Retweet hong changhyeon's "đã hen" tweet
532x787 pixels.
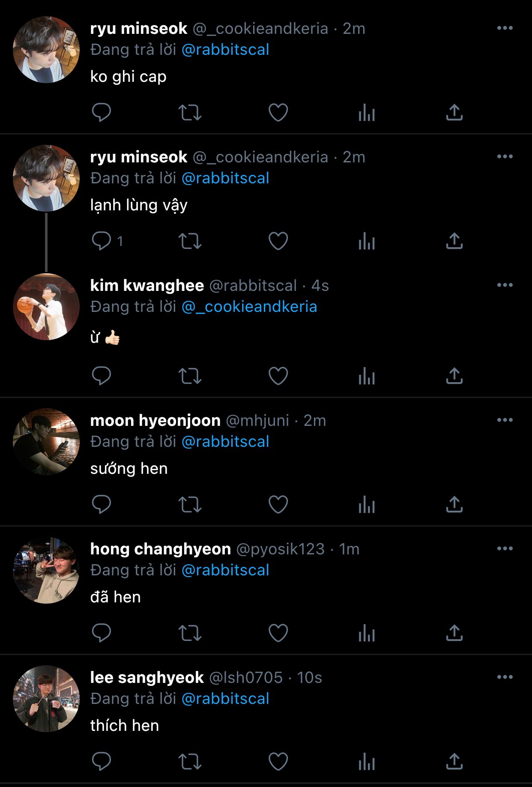(190, 633)
